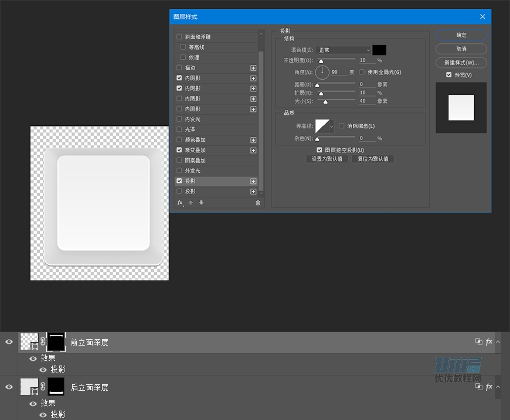Viewport: 510px width, 420px height.
Task: Click the plus icon beside 渐变叠加
Action: pyautogui.click(x=253, y=151)
